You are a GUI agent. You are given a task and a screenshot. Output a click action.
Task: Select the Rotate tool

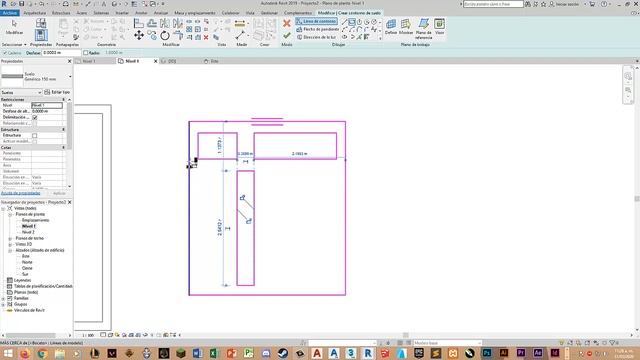tap(164, 36)
